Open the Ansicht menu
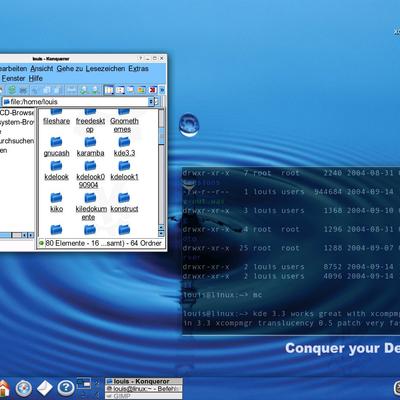This screenshot has height=400, width=400. [42, 69]
